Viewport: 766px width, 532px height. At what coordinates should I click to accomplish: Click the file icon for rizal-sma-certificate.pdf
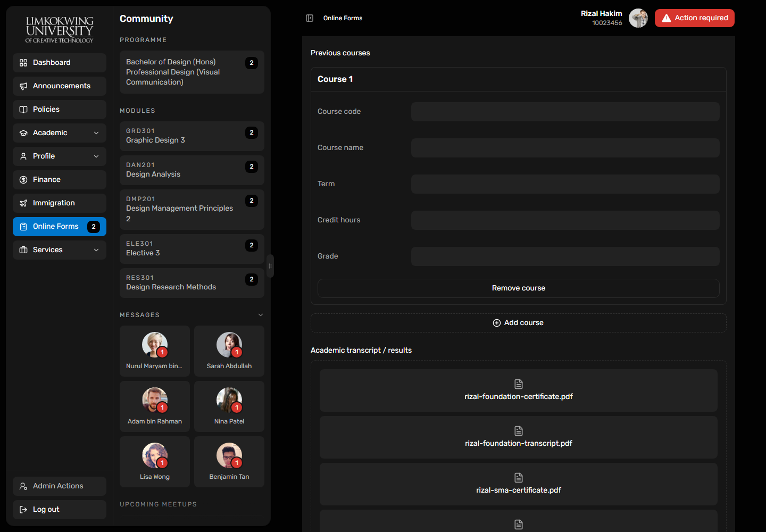point(519,478)
